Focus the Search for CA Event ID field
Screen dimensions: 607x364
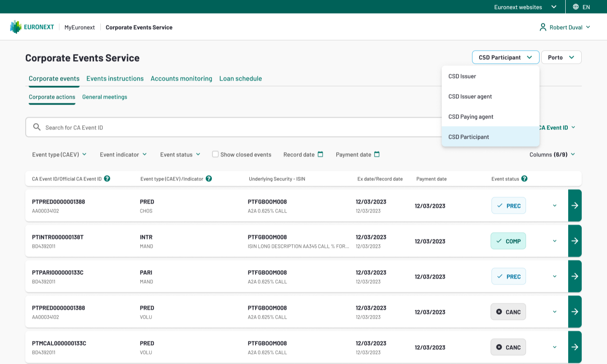coord(233,127)
